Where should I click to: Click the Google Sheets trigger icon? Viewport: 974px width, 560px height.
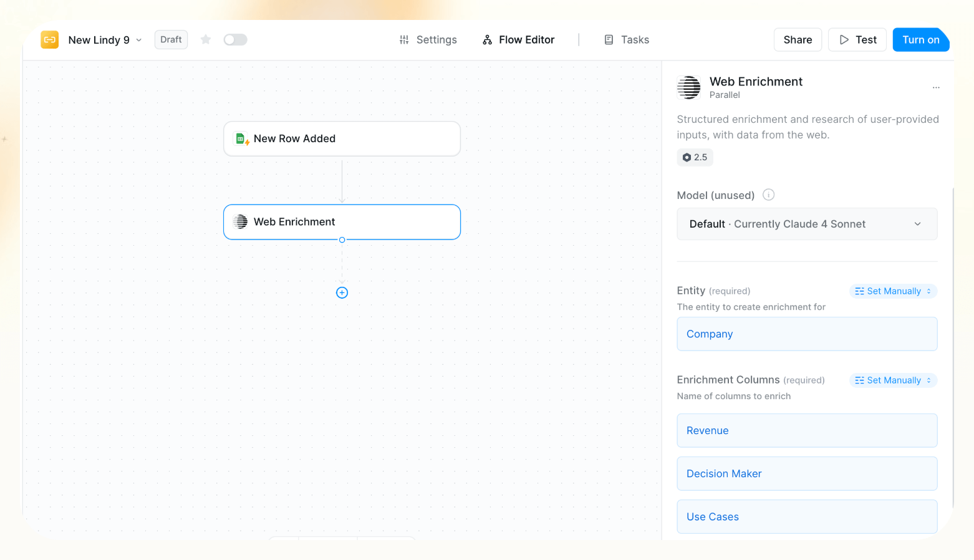tap(241, 138)
